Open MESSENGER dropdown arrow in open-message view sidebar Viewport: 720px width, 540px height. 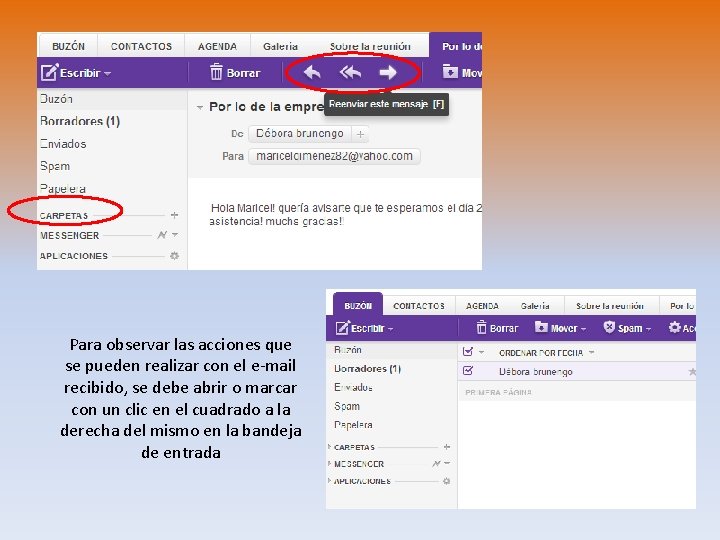[175, 235]
